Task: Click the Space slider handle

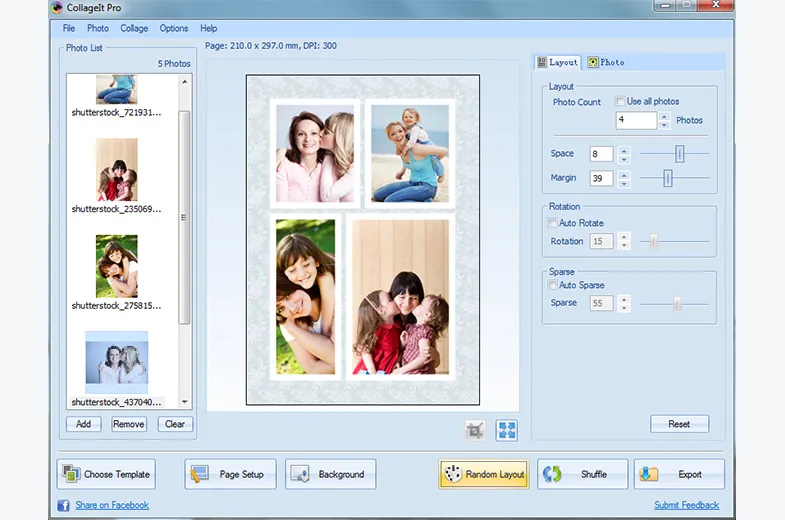Action: [x=679, y=154]
